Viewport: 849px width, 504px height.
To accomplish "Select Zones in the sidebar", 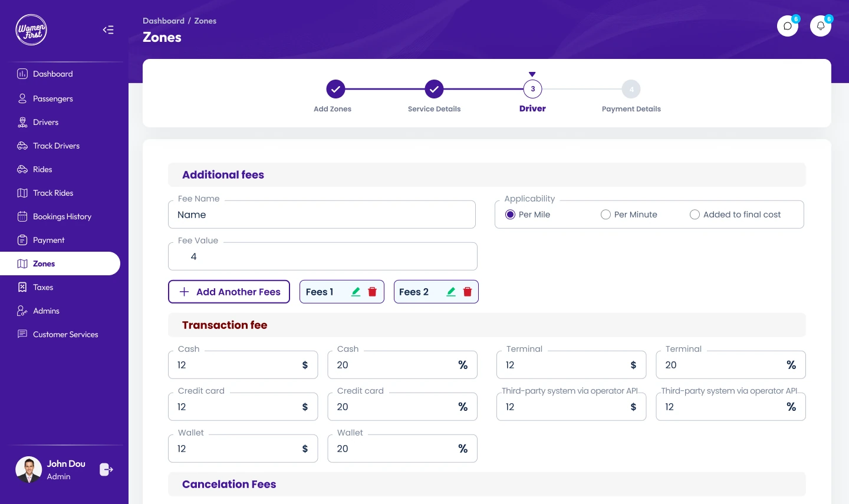I will 60,263.
